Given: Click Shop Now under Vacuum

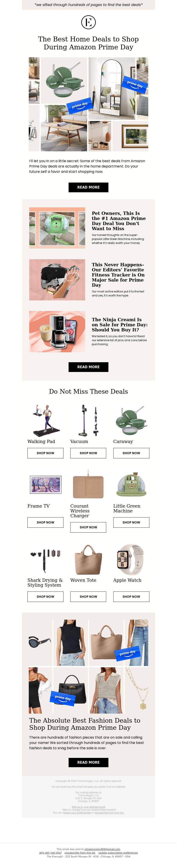Looking at the screenshot, I should pyautogui.click(x=88, y=453).
